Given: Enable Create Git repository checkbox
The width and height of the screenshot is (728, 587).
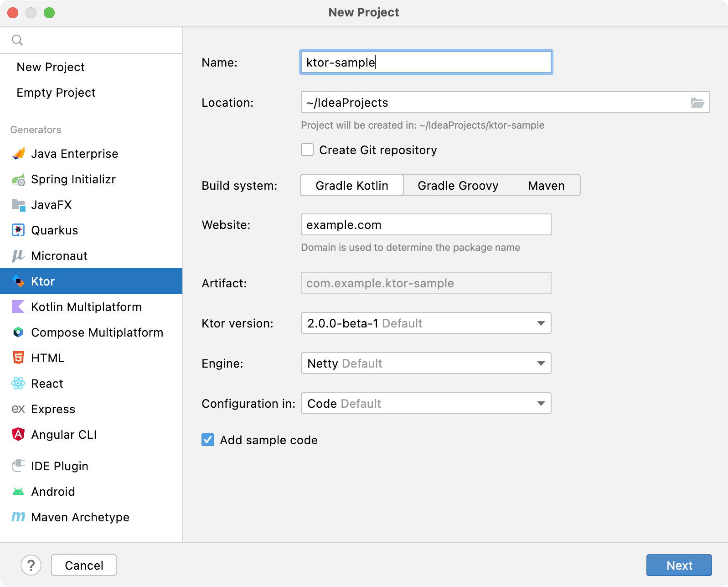Looking at the screenshot, I should (x=307, y=150).
